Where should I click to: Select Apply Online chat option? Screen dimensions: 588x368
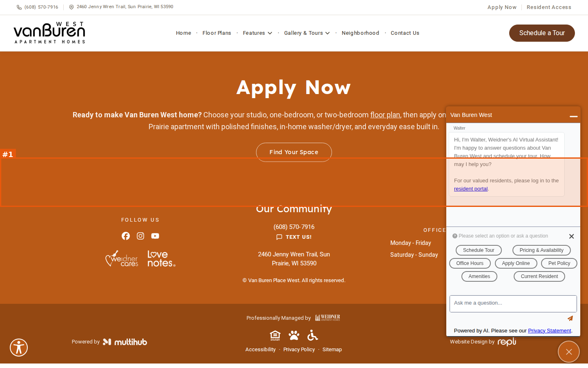coord(516,263)
